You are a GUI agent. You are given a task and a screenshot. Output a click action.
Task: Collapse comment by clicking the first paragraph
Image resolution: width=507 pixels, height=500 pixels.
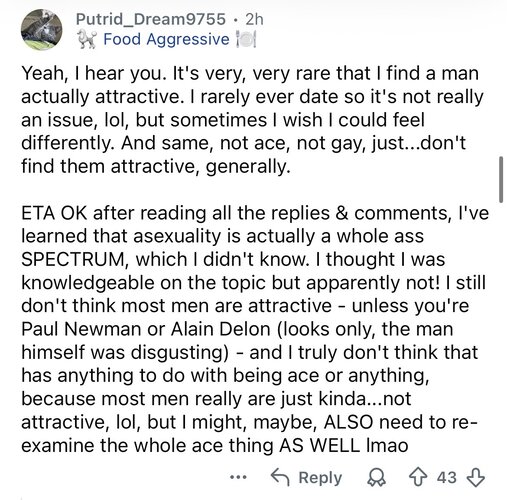pos(252,120)
